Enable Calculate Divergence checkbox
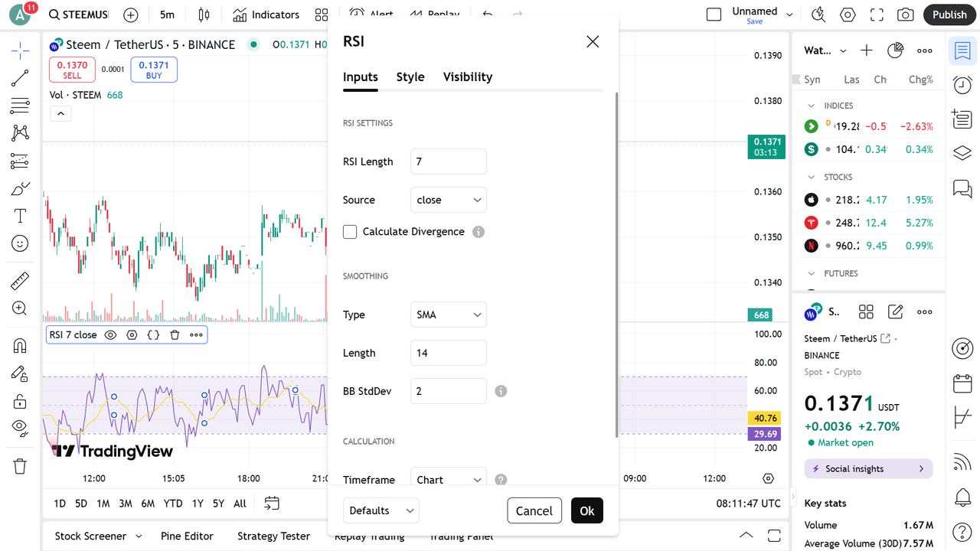 pyautogui.click(x=350, y=232)
